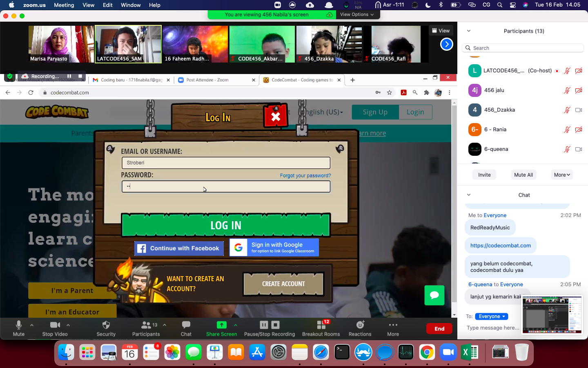Switch to Coding baru Gmail tab

pyautogui.click(x=131, y=80)
